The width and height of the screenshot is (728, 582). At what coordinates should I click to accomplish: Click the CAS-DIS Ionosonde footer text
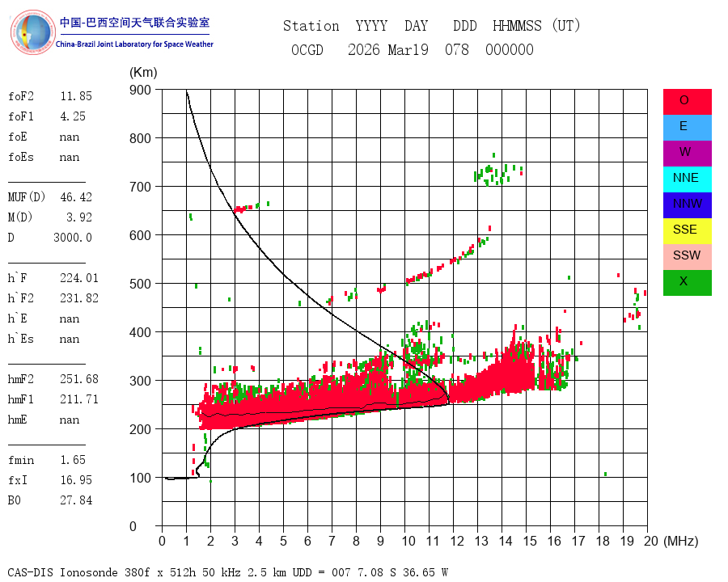click(227, 572)
